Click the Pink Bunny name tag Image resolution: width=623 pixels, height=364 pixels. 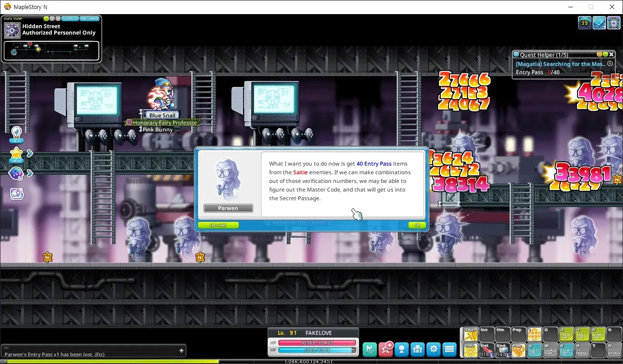coord(158,129)
